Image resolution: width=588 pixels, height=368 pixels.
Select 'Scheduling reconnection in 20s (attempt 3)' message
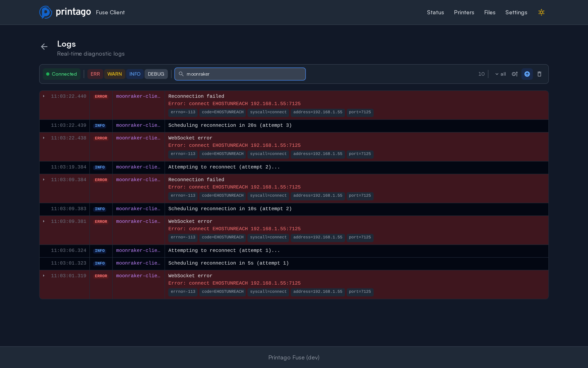230,125
